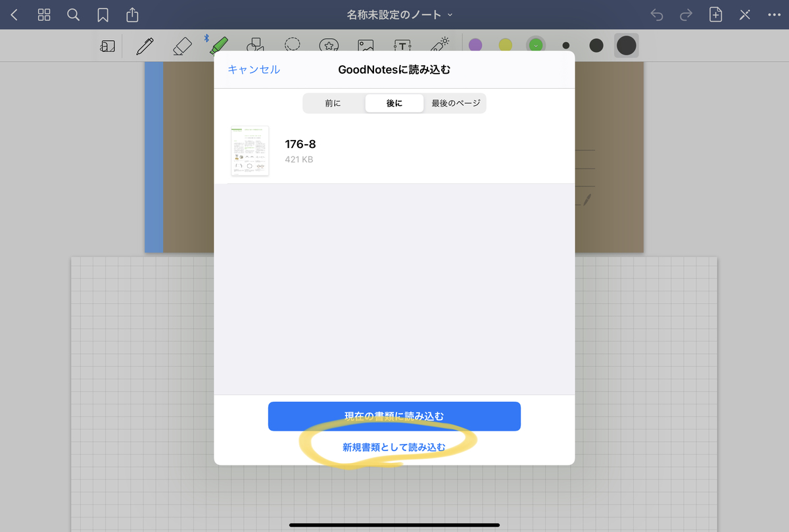Image resolution: width=789 pixels, height=532 pixels.
Task: Select the Highlighter tool
Action: tap(219, 45)
